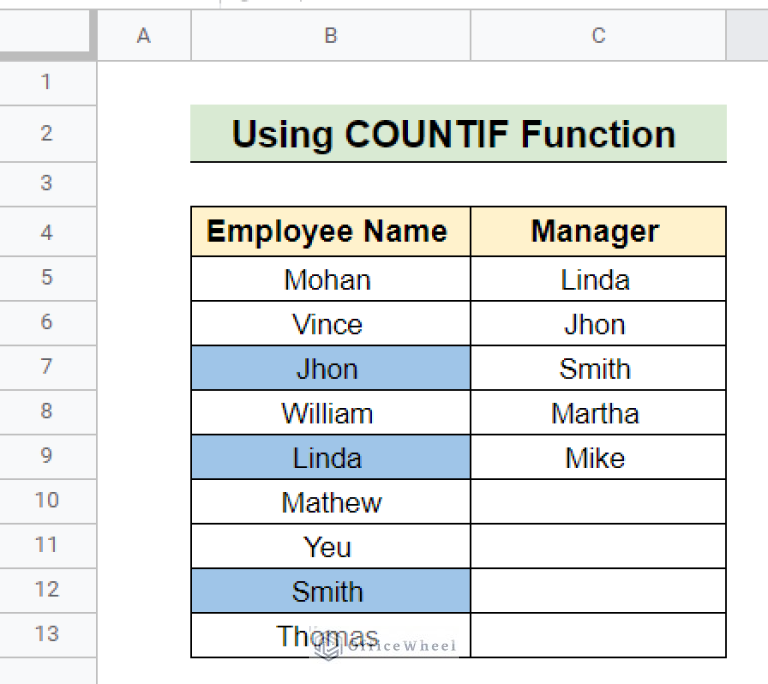768x684 pixels.
Task: Select highlighted 'Linda' in Employee Name column
Action: pyautogui.click(x=331, y=457)
